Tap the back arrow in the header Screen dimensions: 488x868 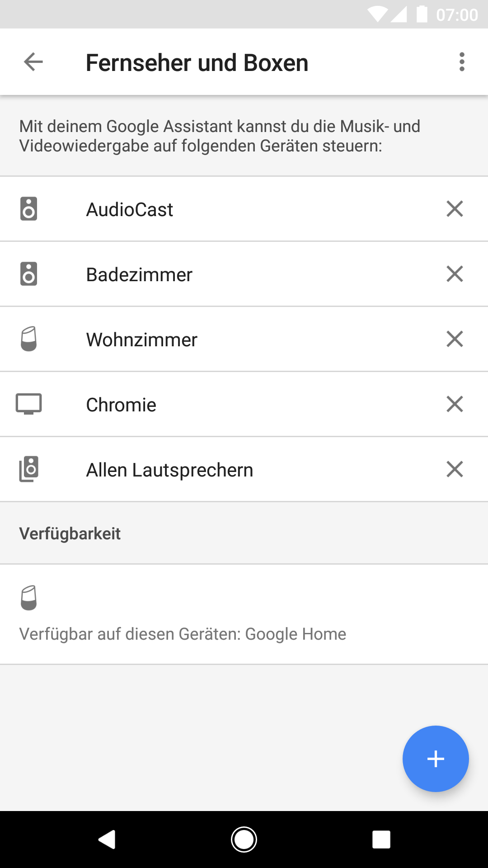(33, 62)
